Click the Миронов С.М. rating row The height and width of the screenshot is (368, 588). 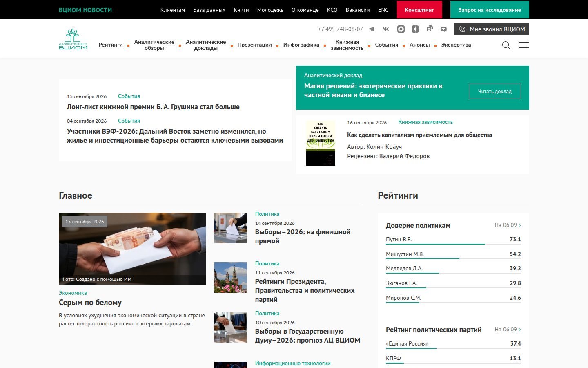click(x=453, y=298)
